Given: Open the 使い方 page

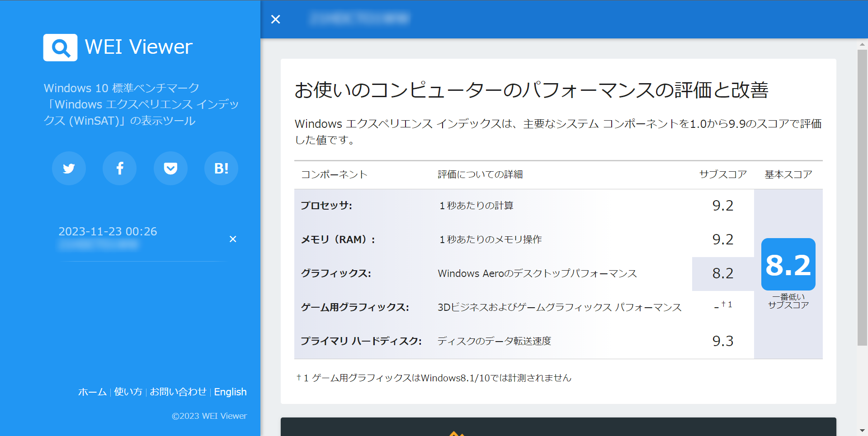Looking at the screenshot, I should click(x=128, y=392).
